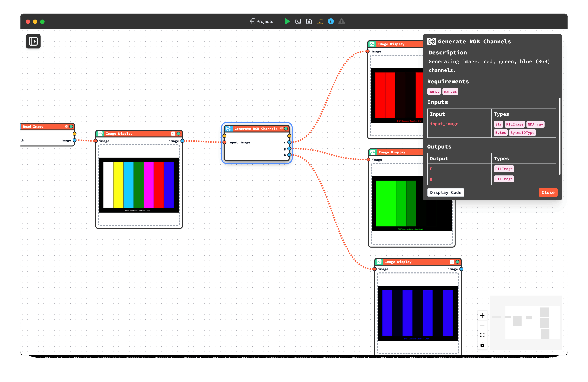Collapse the middle Image Display node via arrow
This screenshot has width=588, height=382.
click(173, 133)
